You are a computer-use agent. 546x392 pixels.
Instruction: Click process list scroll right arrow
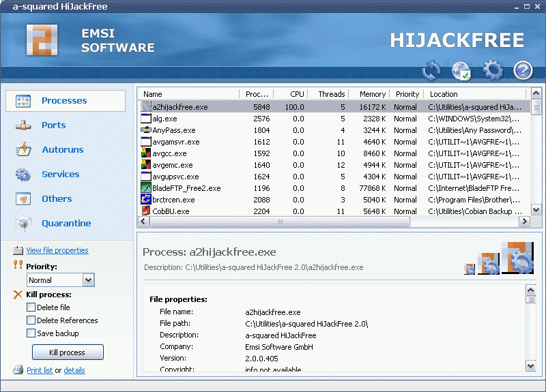coord(524,222)
